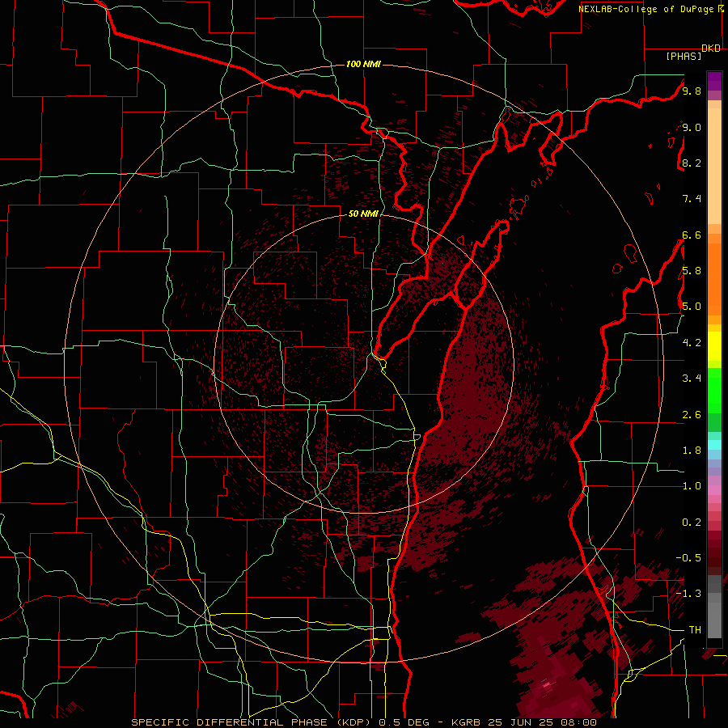Pick the yellow segment of the color bar

[714, 346]
